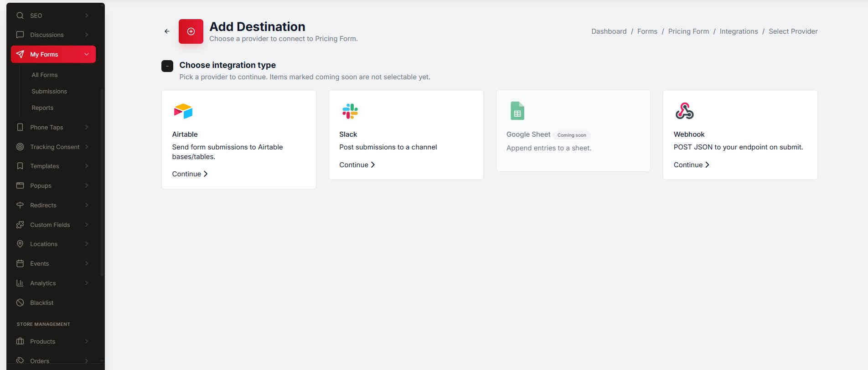Click the Tracking Consent target icon
Image resolution: width=868 pixels, height=370 pixels.
[20, 147]
